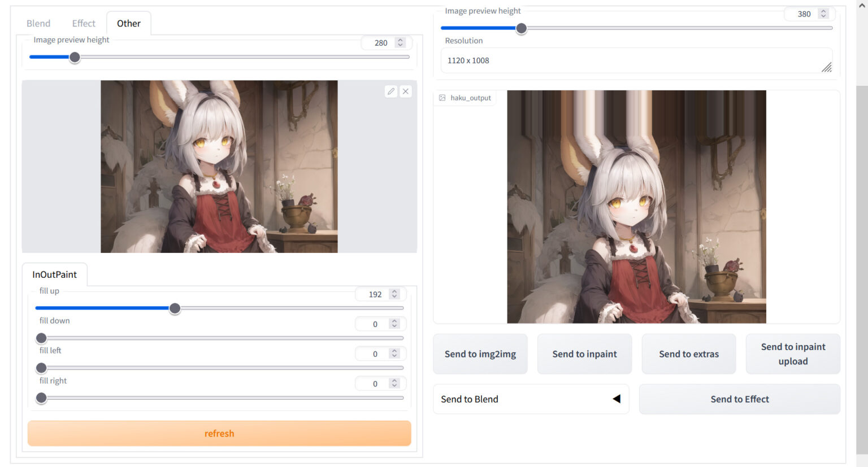Click the resize handle on the Resolution box
868x467 pixels.
[x=827, y=67]
